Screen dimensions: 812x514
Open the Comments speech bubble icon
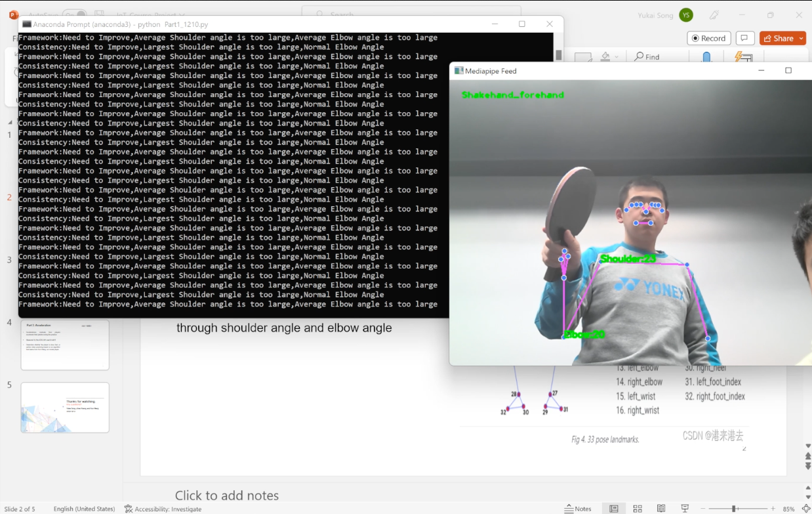tap(744, 38)
